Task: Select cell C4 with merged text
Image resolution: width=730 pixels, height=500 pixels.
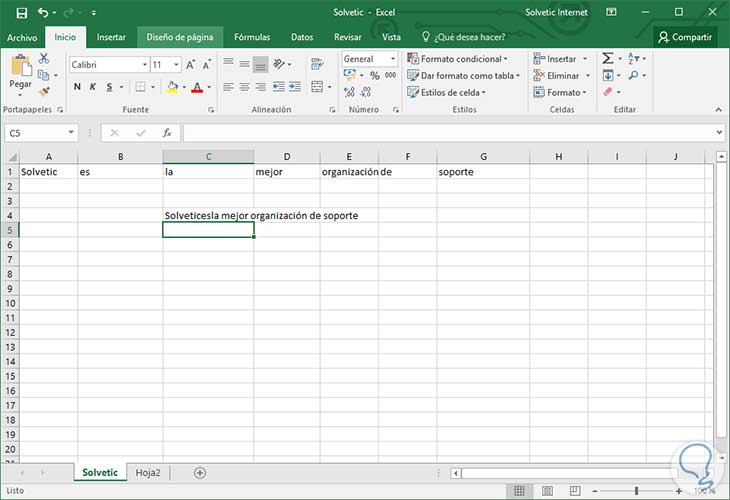Action: click(208, 216)
